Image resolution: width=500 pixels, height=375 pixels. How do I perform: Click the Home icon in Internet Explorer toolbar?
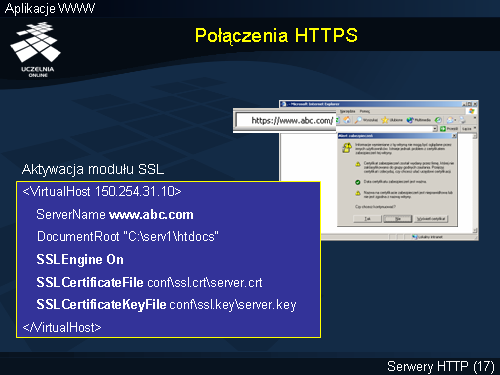coord(347,120)
